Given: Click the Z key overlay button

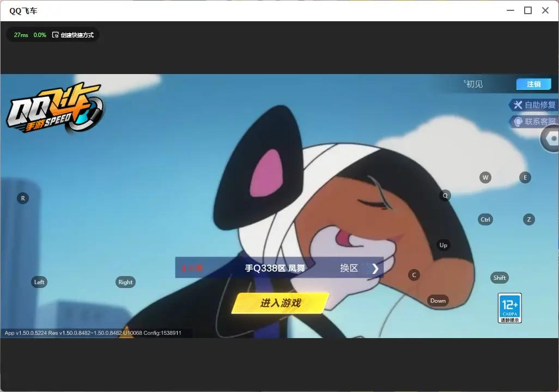Looking at the screenshot, I should click(x=528, y=219).
